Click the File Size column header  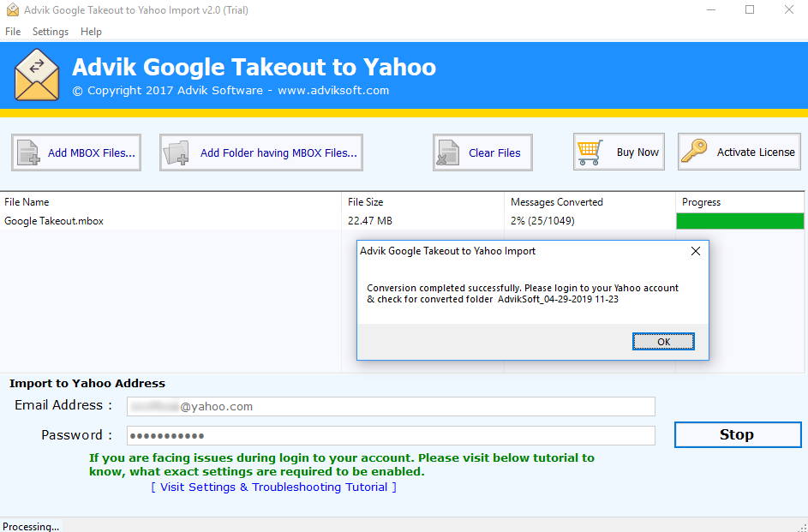pyautogui.click(x=422, y=202)
